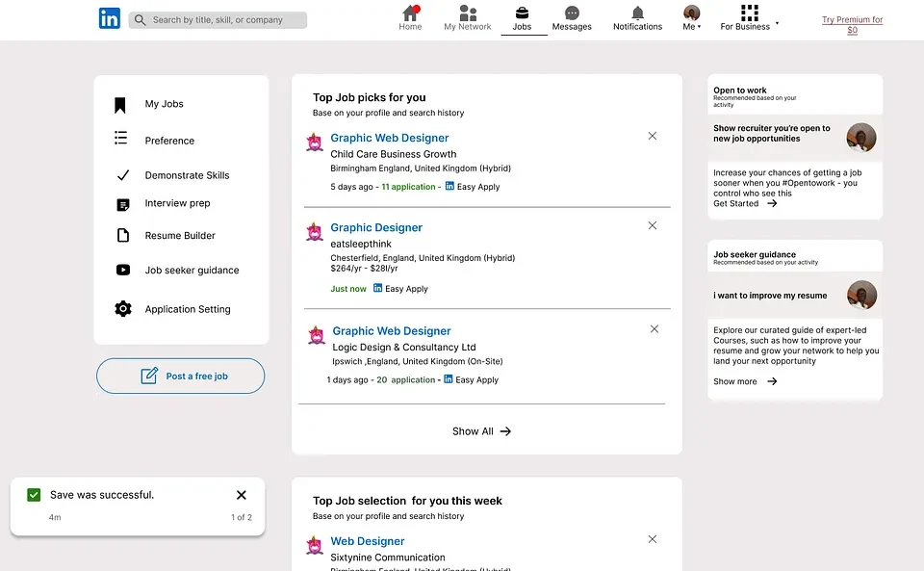
Task: Click Easy Apply on eatsleepthink job
Action: (x=400, y=288)
